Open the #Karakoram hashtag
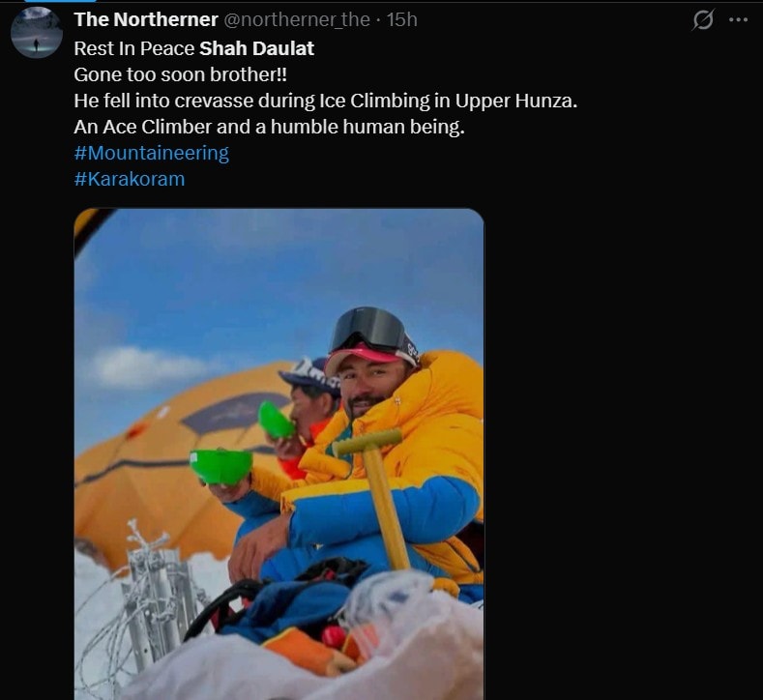This screenshot has width=763, height=700. tap(130, 179)
